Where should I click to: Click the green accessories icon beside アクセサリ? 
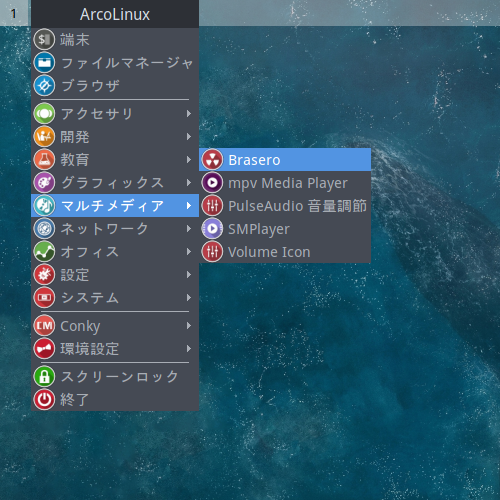[x=44, y=113]
